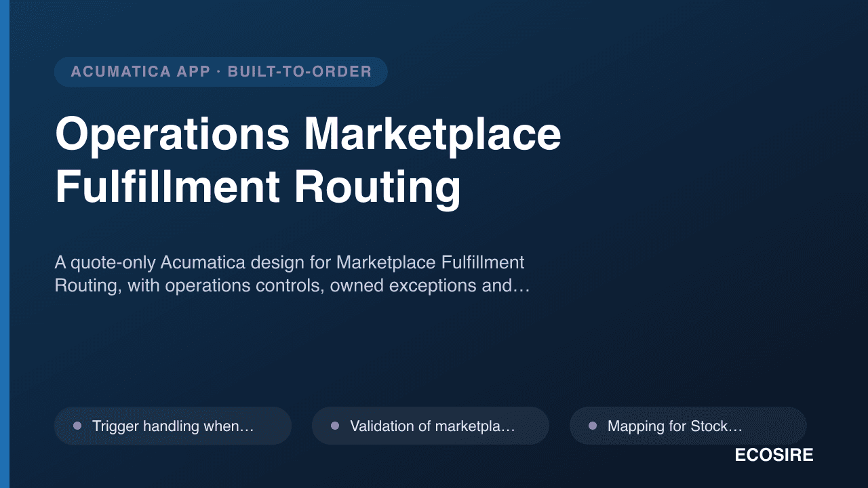Click the 'A quote-only Acumatica design' description
The image size is (868, 488).
[x=292, y=274]
